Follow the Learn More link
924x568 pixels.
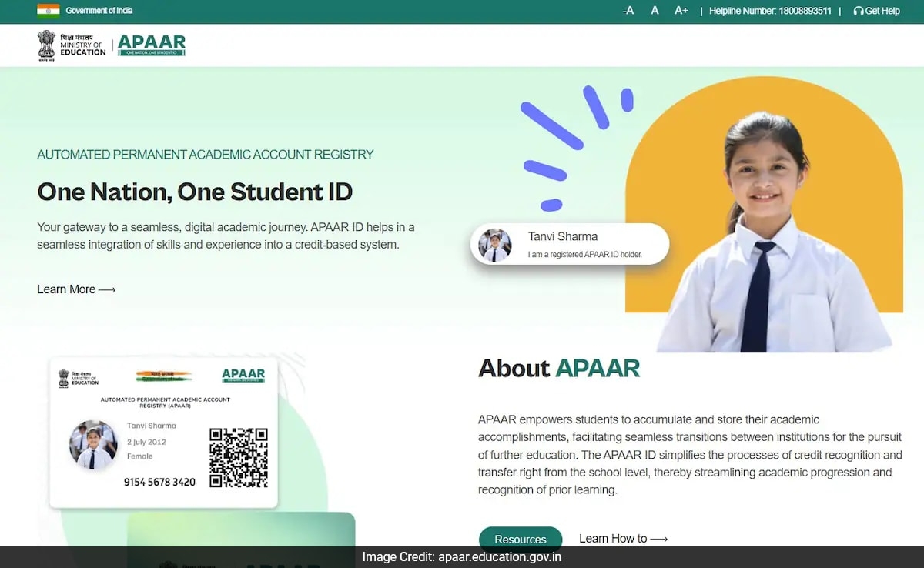click(x=76, y=289)
